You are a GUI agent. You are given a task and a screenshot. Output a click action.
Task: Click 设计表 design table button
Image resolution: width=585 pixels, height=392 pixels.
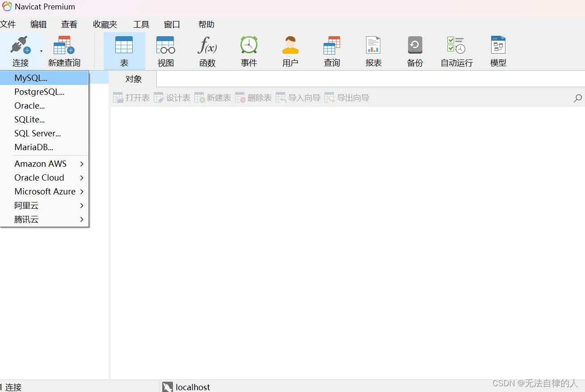point(172,97)
